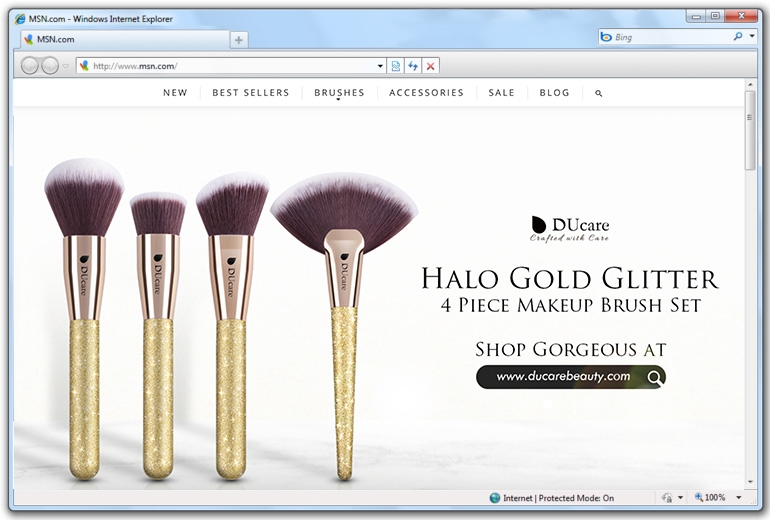Click the fan brush image
Screen dimensions: 770x520
(344, 325)
